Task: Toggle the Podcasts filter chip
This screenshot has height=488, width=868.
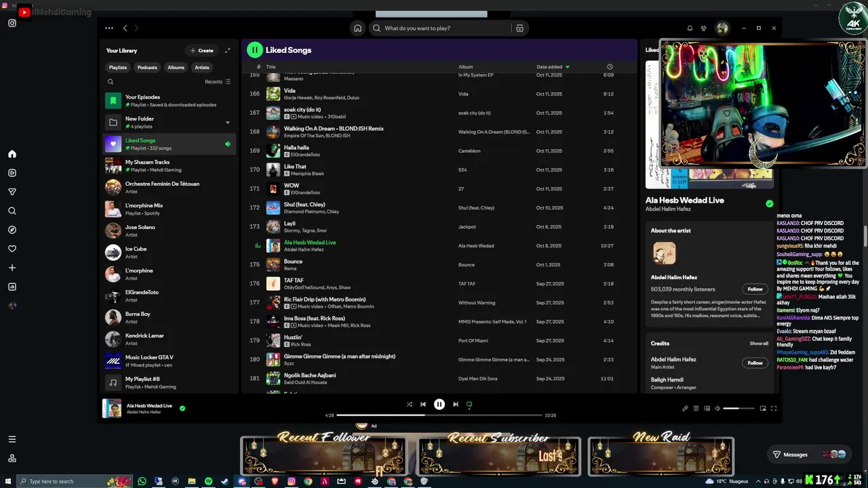Action: click(147, 67)
